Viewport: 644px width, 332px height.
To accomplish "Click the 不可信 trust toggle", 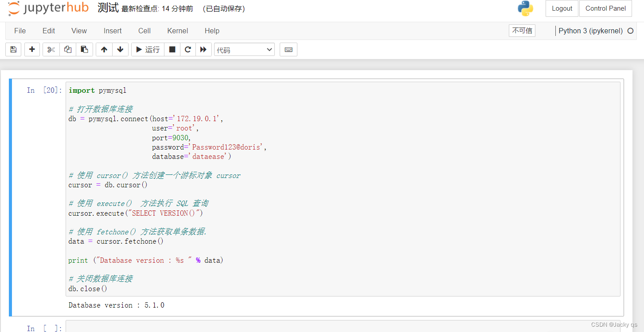I will [x=522, y=31].
